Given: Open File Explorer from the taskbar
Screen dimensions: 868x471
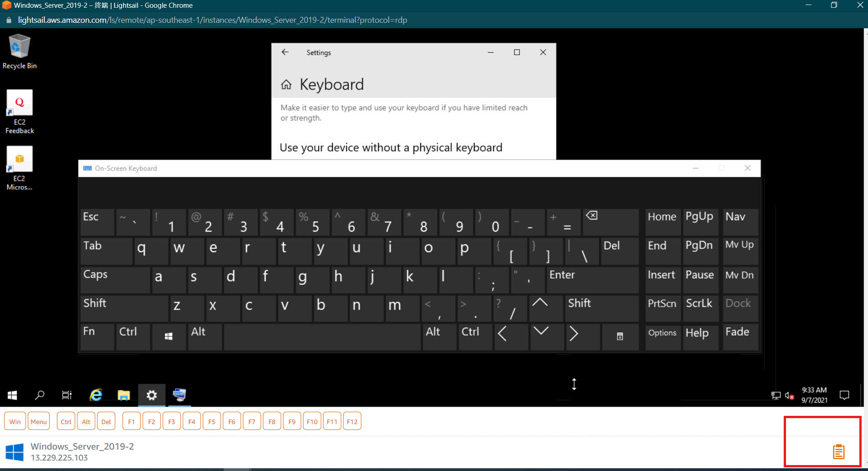Looking at the screenshot, I should click(123, 395).
